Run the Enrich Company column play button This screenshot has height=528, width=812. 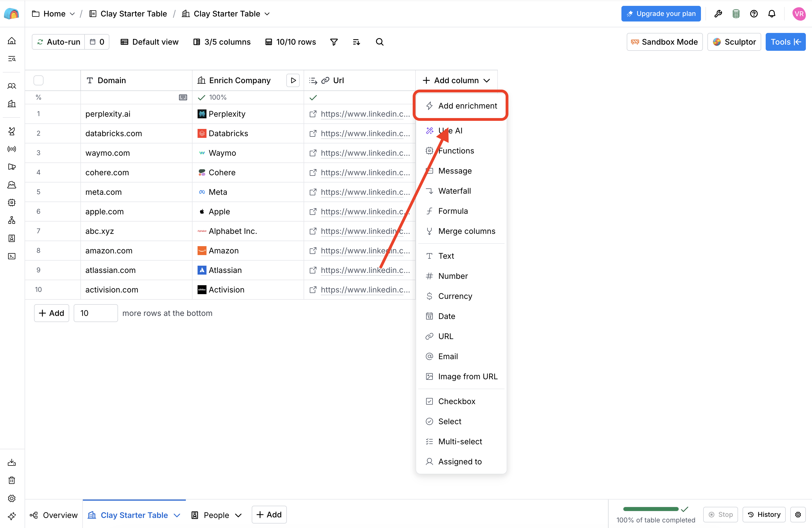(x=293, y=81)
